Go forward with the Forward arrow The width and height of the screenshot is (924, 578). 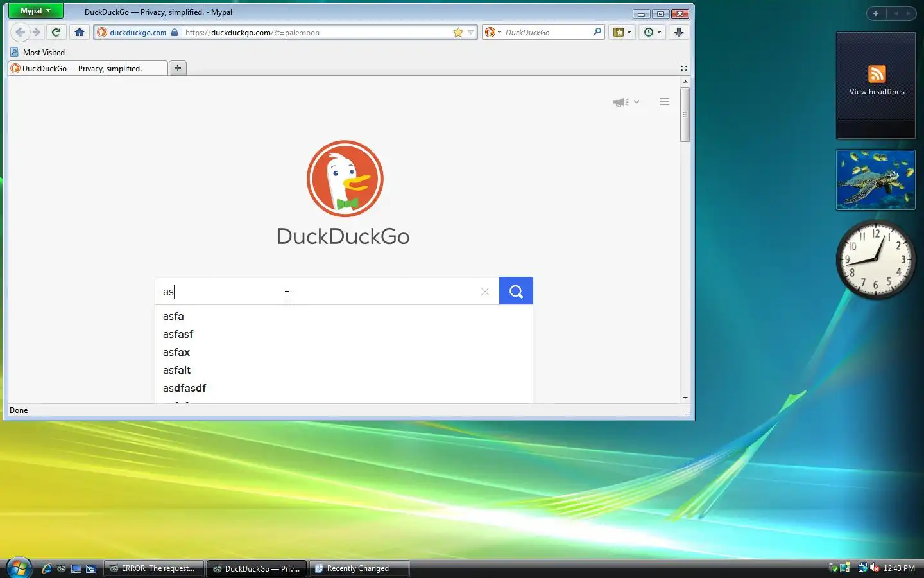pos(37,32)
